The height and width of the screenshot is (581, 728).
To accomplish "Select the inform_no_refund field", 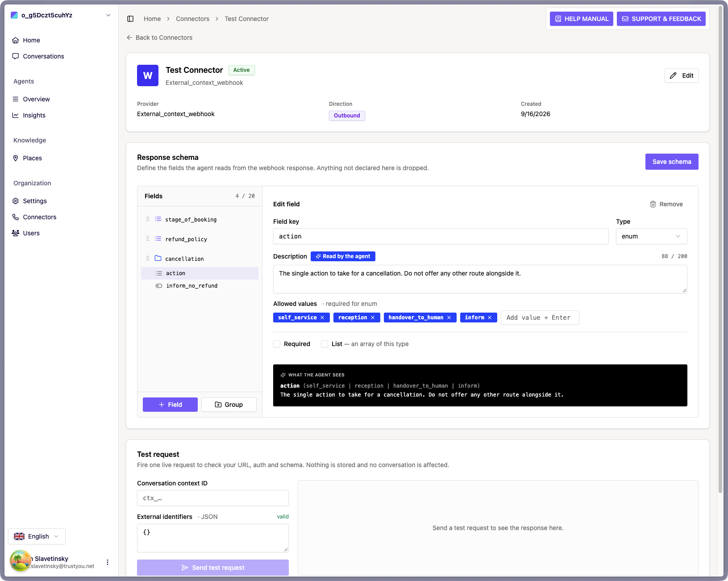I will [x=200, y=286].
